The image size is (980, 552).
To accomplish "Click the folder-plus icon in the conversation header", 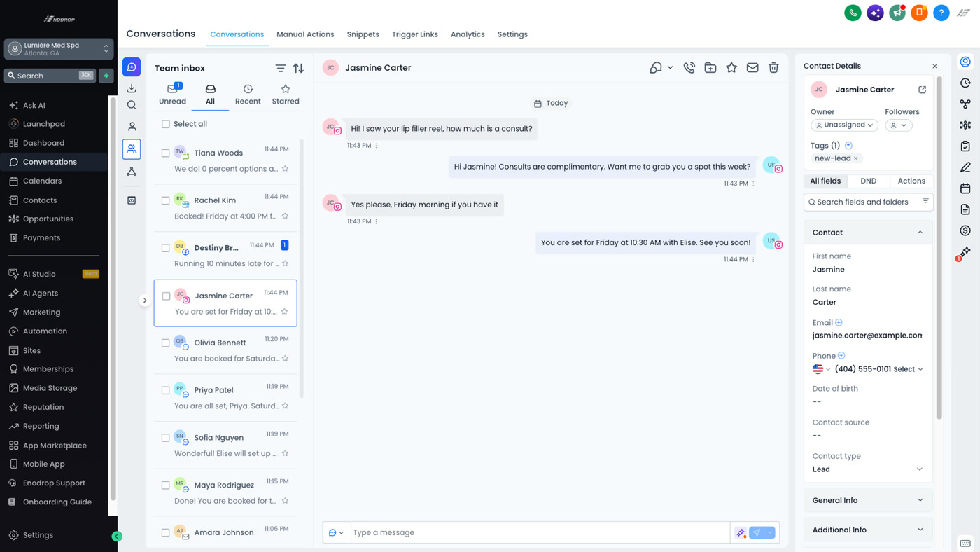I will pos(710,68).
